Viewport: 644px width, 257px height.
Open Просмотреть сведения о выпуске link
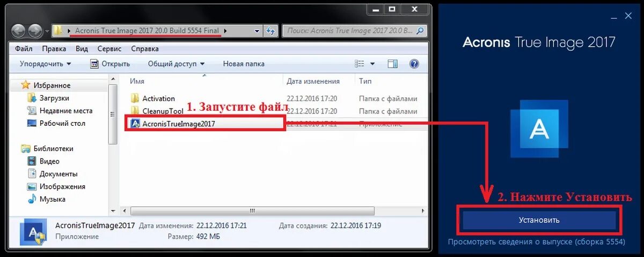[x=537, y=242]
